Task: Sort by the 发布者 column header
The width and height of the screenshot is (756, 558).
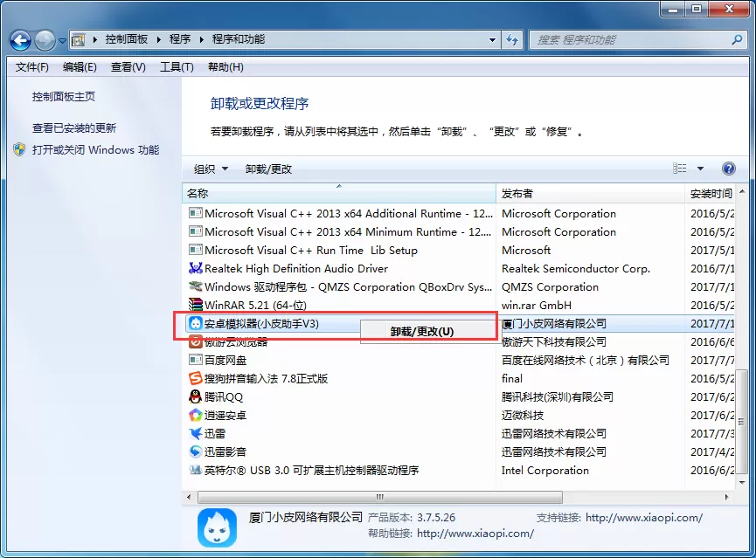Action: click(x=590, y=193)
